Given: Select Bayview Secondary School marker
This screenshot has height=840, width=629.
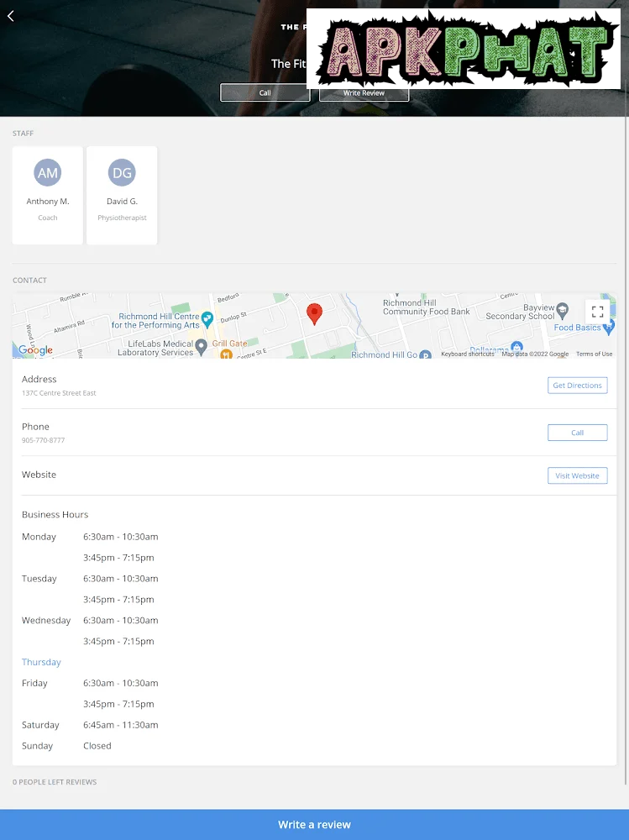Looking at the screenshot, I should coord(562,310).
